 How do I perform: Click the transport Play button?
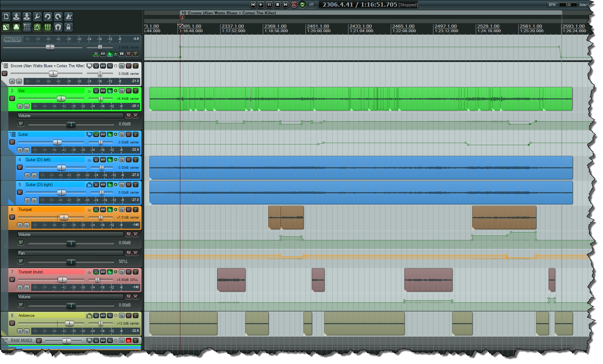tap(261, 5)
